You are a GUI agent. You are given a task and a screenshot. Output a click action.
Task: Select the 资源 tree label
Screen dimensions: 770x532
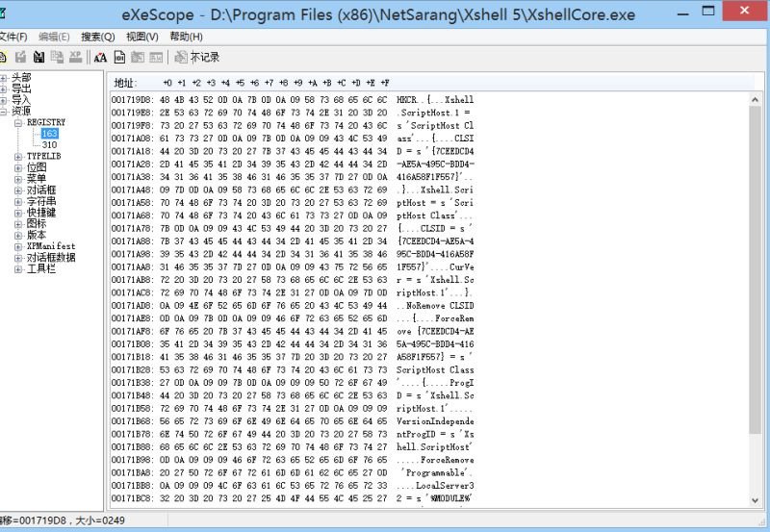coord(21,111)
